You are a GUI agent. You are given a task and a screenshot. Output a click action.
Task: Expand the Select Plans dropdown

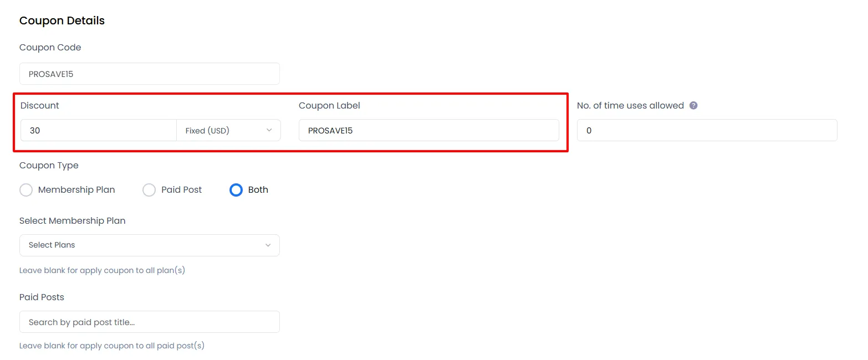150,245
